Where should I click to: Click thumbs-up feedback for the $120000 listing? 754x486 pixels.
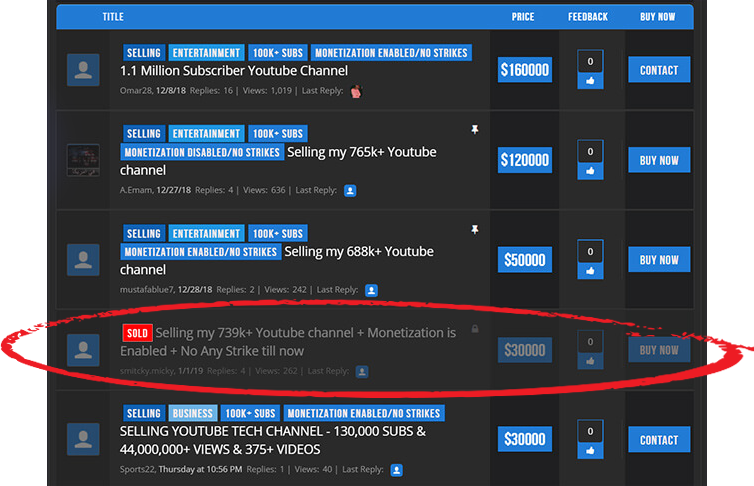point(591,171)
